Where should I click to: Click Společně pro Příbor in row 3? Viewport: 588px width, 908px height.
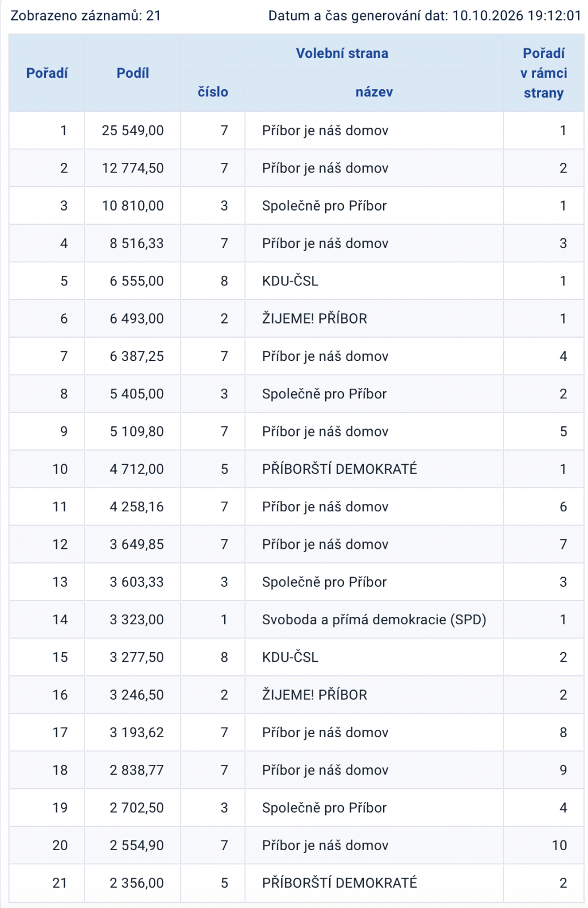pos(324,205)
